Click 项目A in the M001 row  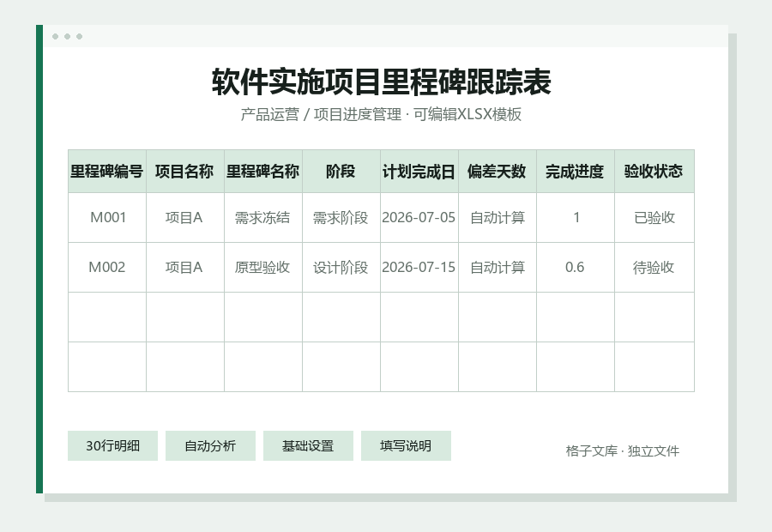[x=185, y=218]
